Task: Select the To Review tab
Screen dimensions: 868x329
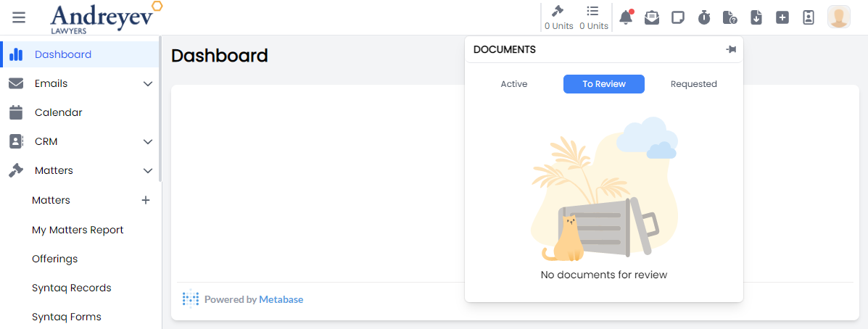Action: pyautogui.click(x=604, y=84)
